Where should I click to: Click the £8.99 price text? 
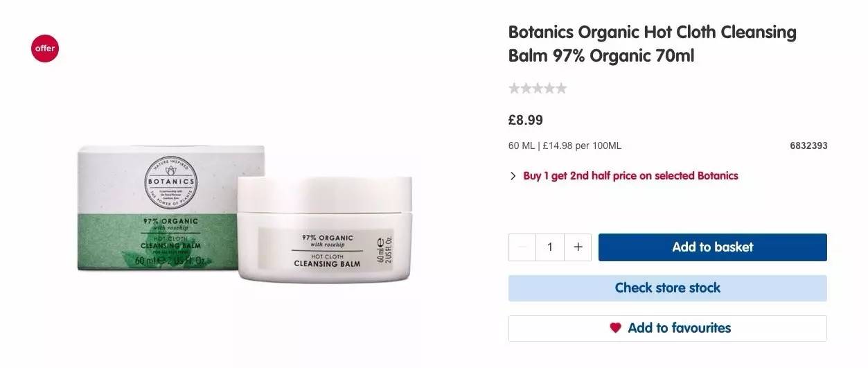(526, 120)
